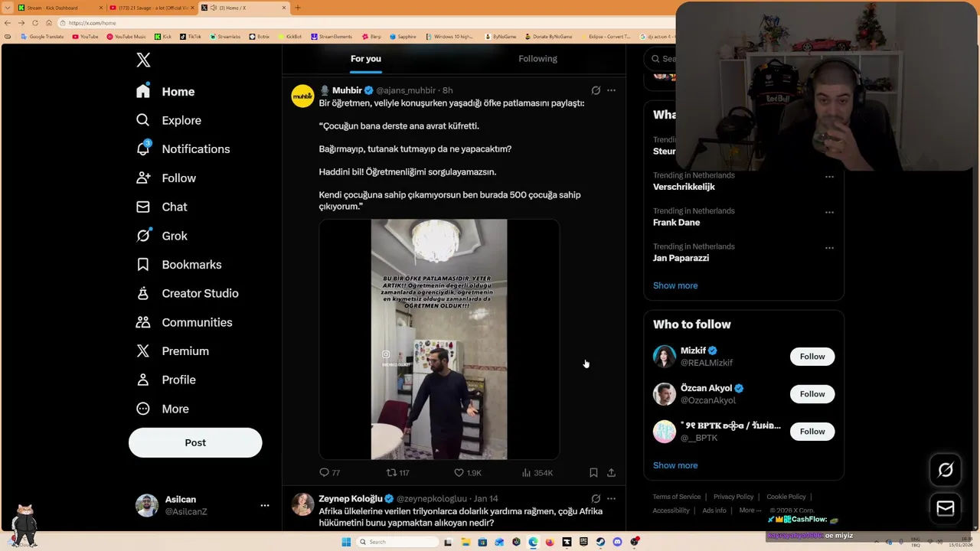Switch to the Kick Dashboard browser tab
This screenshot has width=980, height=551.
pyautogui.click(x=59, y=8)
